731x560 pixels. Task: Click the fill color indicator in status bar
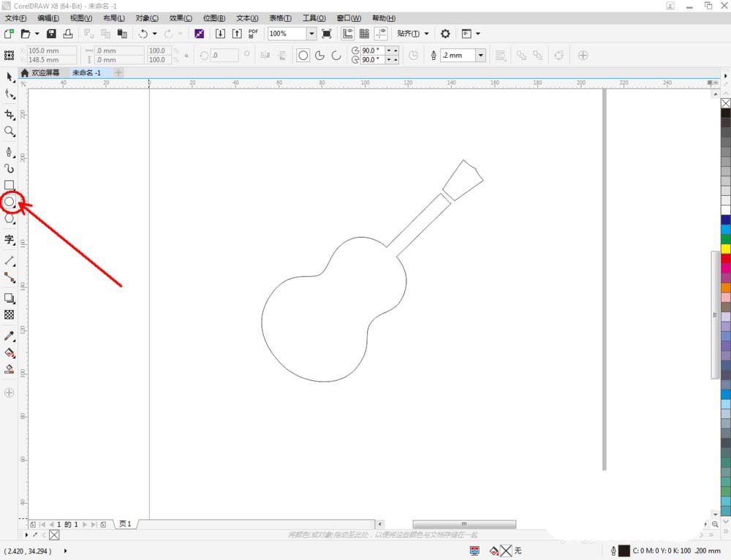point(506,550)
